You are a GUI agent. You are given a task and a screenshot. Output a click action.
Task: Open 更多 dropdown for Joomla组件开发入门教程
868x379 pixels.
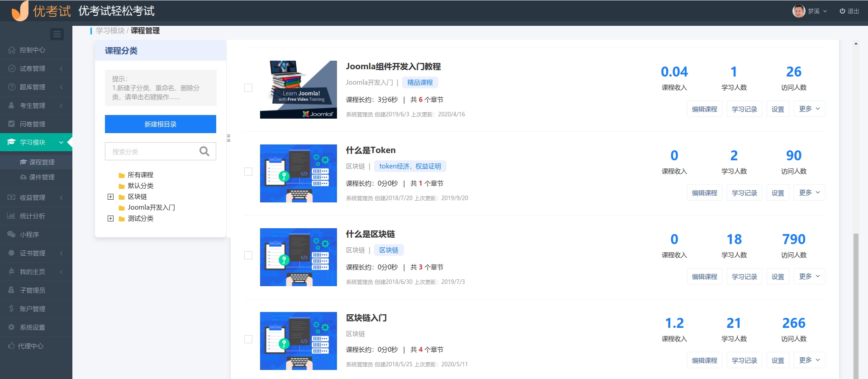810,109
